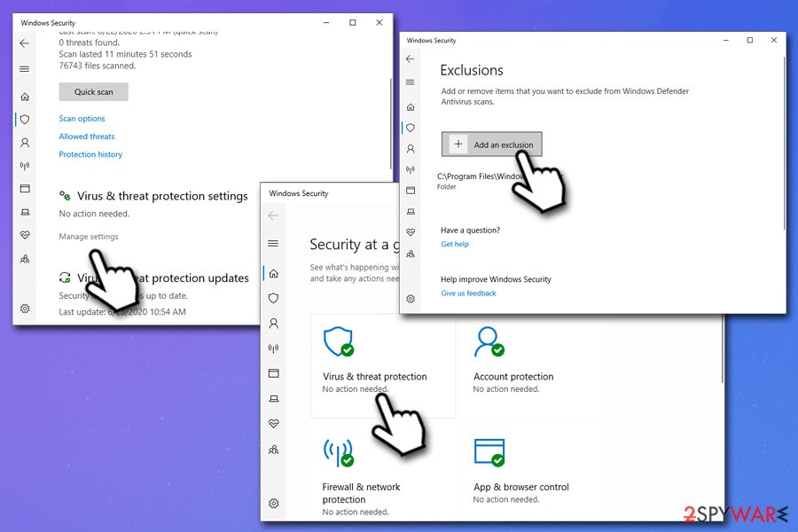Open Device security laptop icon in scan results window
Screen dimensions: 798x532
pyautogui.click(x=25, y=212)
